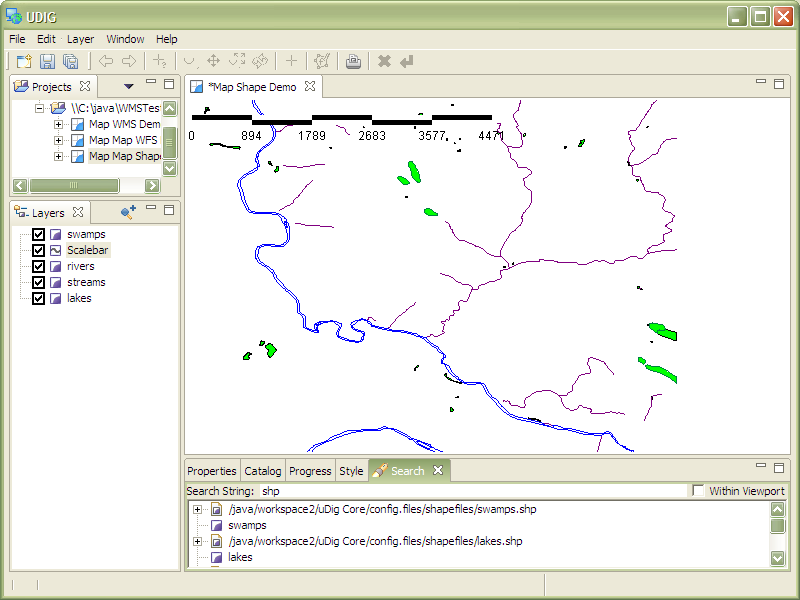Enable the Within Viewport checkbox
800x600 pixels.
[698, 491]
